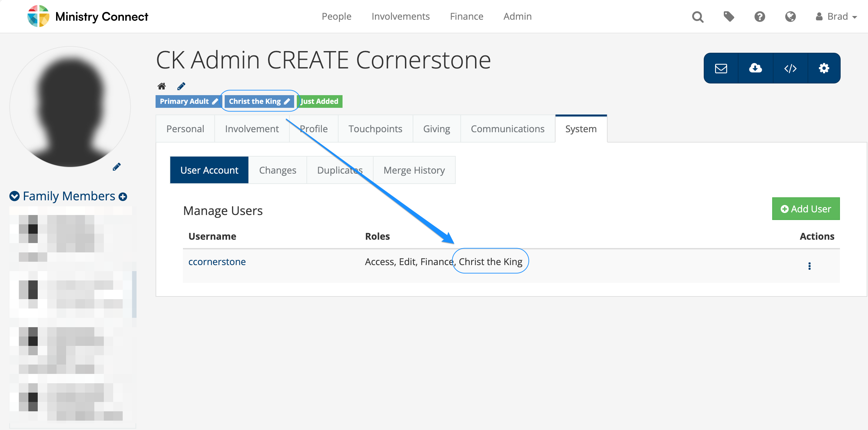Select the System tab
The width and height of the screenshot is (868, 430).
coord(581,129)
